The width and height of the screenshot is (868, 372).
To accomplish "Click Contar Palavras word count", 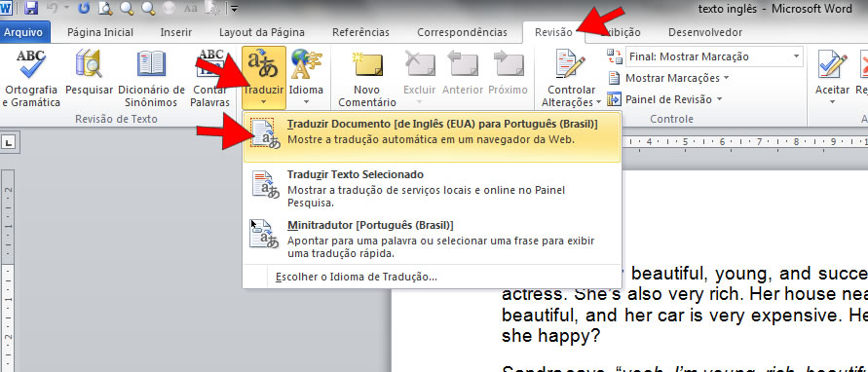I will tap(210, 79).
